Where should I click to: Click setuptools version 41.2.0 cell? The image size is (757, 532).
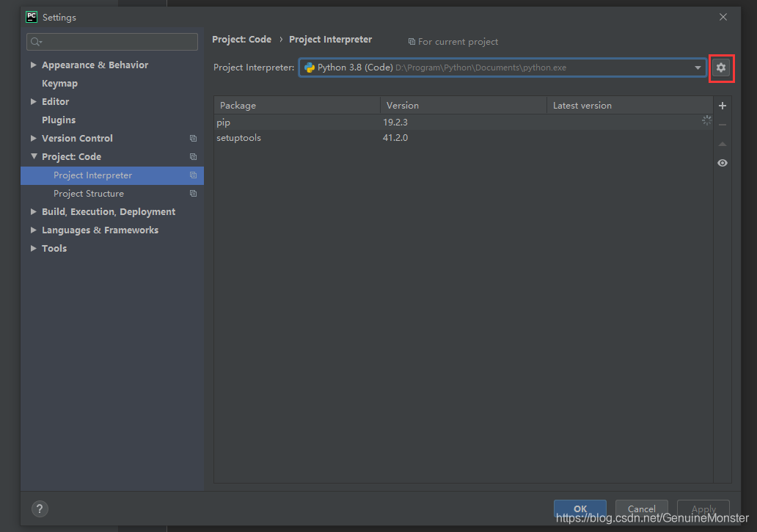395,138
